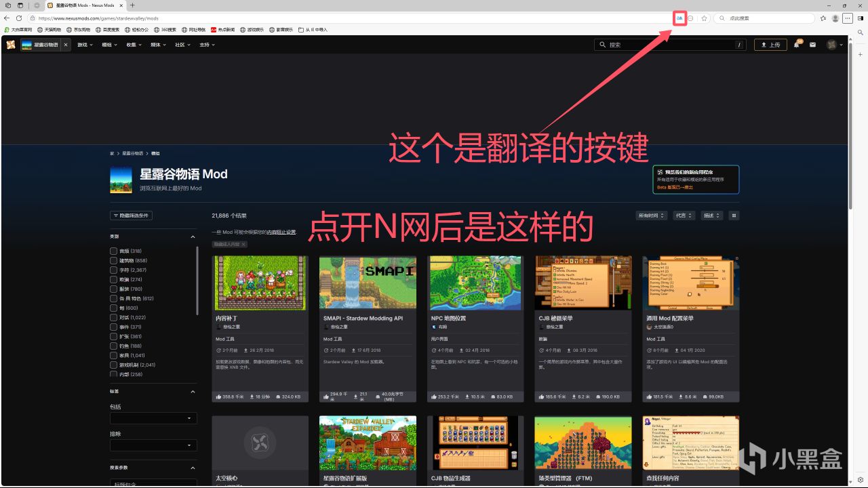Open the CJB 秘籍菜单 title link
The height and width of the screenshot is (488, 868).
coord(557,318)
